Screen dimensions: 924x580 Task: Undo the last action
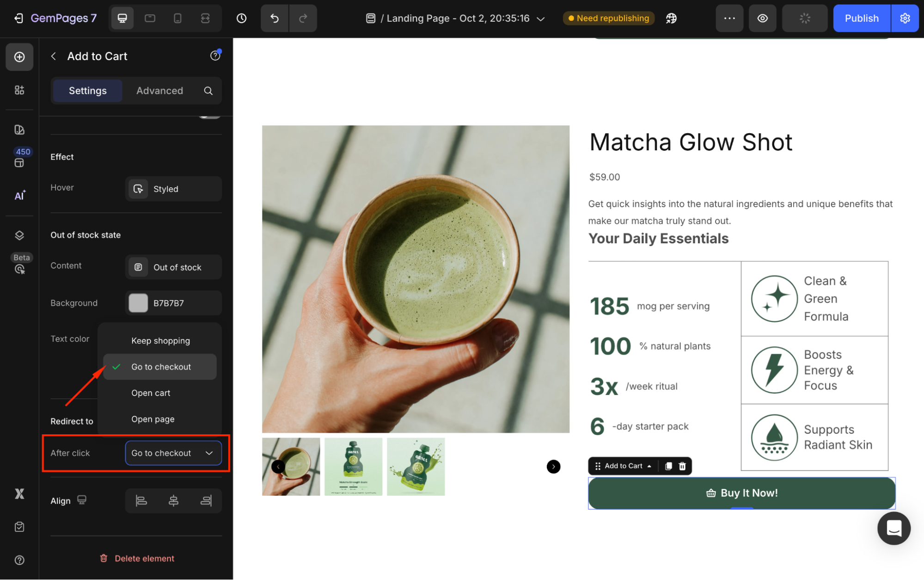[x=275, y=19]
